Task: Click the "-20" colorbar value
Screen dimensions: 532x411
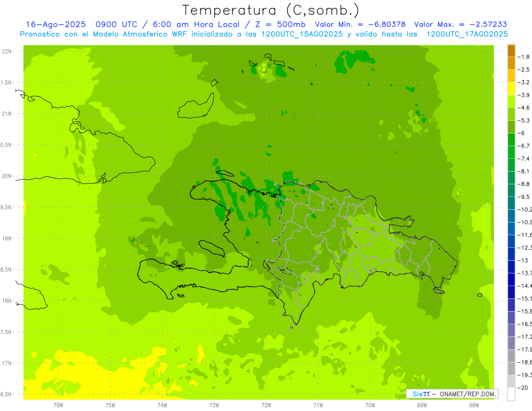Action: pos(522,388)
